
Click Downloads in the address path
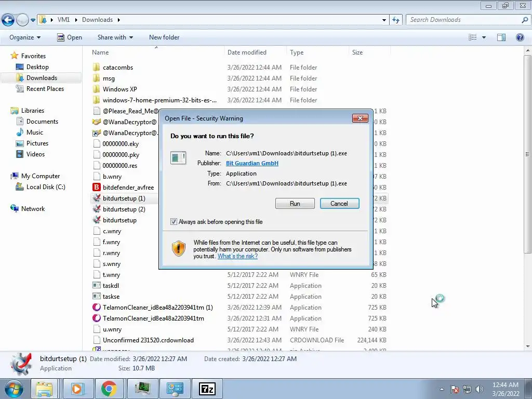97,20
